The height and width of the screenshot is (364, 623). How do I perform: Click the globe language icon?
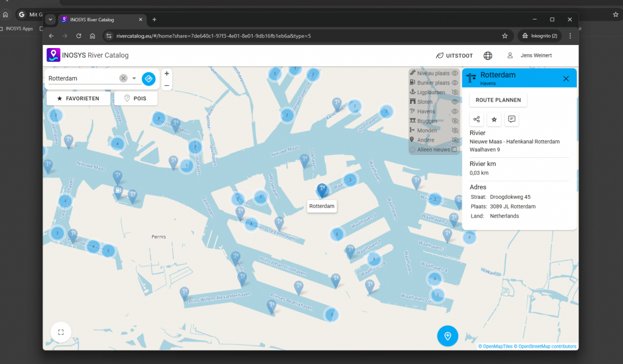pos(488,56)
